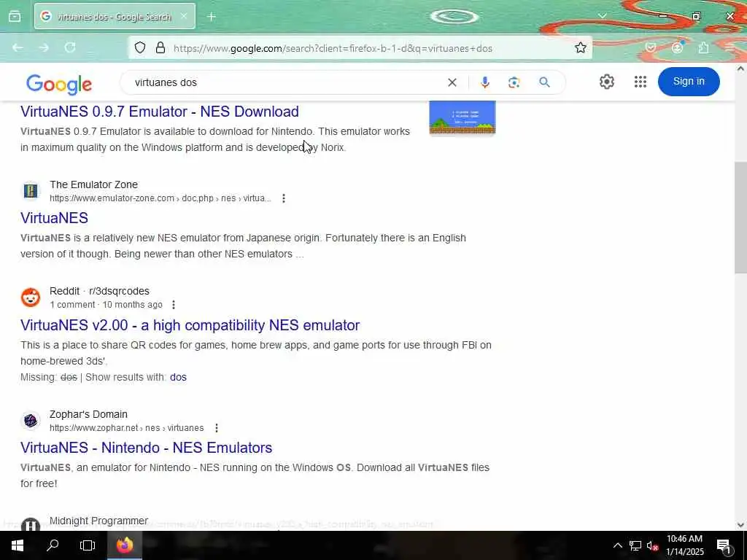Open the Firefox hamburger application menu

[x=729, y=47]
